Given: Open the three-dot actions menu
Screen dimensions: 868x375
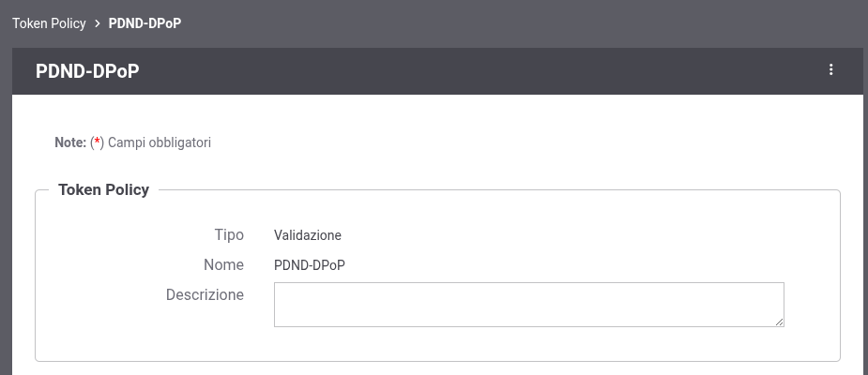Looking at the screenshot, I should click(830, 70).
